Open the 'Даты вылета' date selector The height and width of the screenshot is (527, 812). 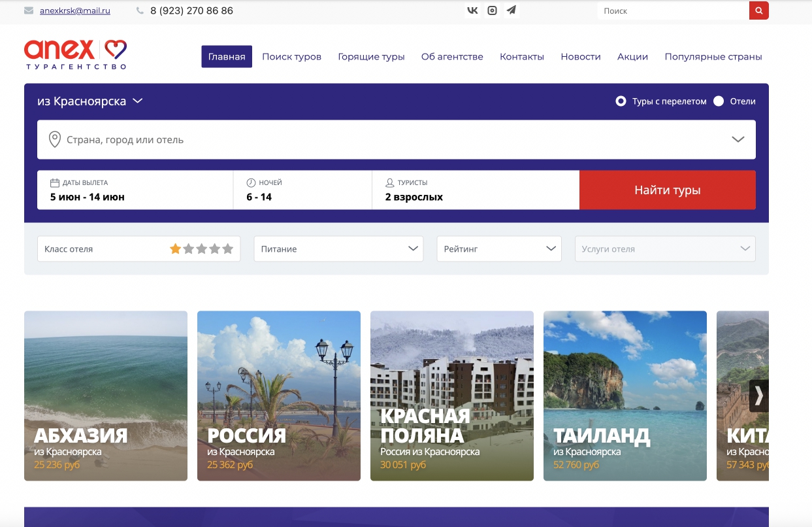135,190
